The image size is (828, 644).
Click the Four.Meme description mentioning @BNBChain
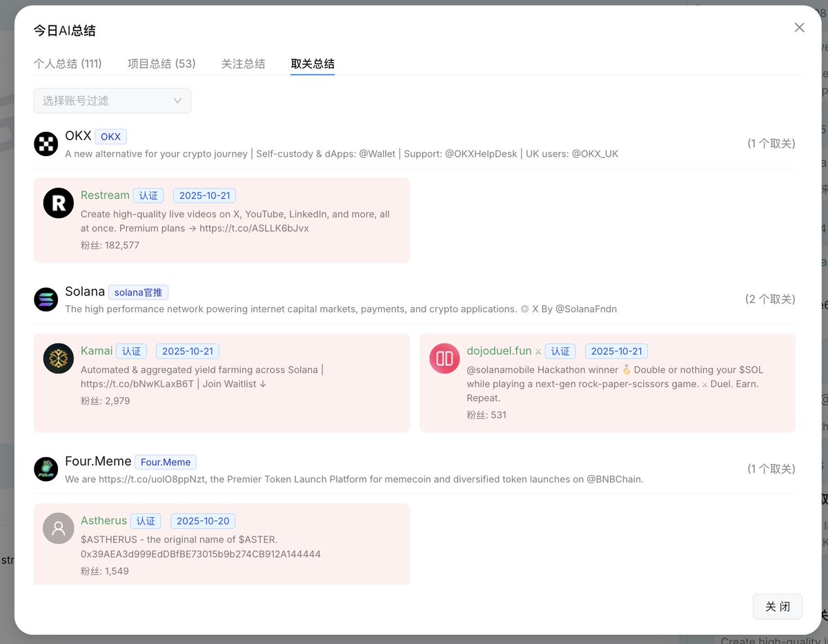(354, 479)
